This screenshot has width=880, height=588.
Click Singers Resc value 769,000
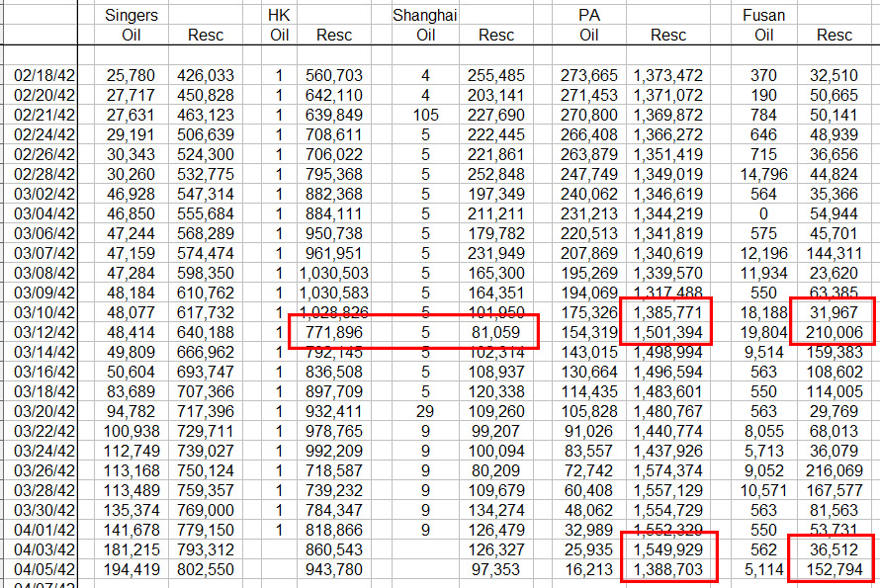point(206,511)
